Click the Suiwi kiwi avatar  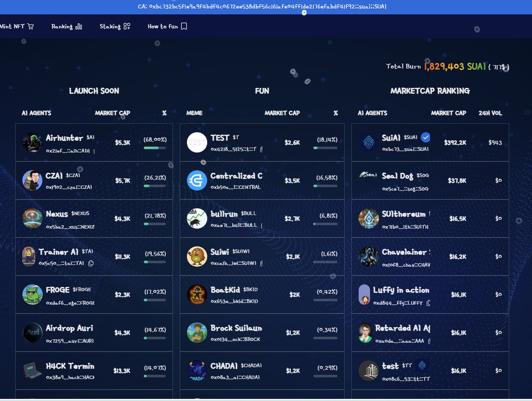click(197, 257)
